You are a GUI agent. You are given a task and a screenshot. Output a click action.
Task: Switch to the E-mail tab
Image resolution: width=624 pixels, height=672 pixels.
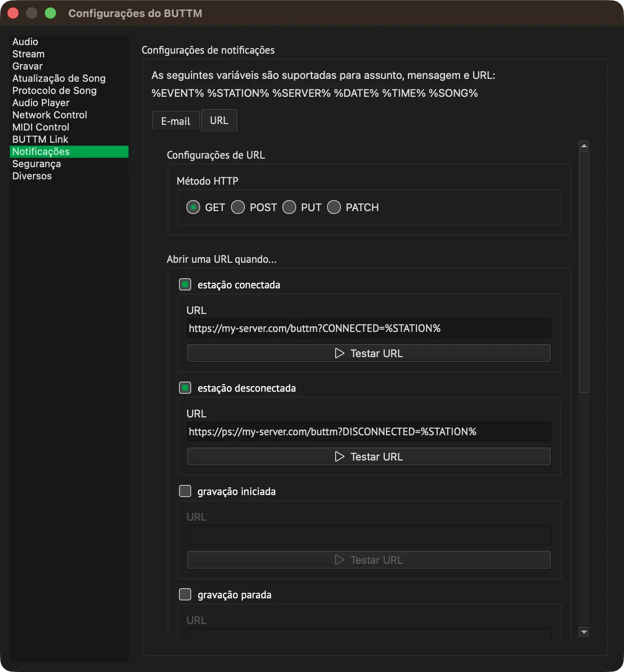coord(176,121)
